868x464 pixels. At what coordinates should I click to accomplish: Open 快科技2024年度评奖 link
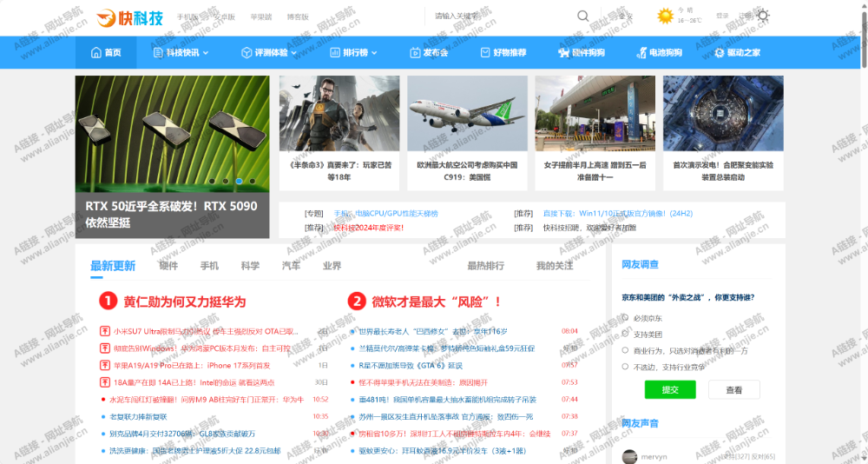pyautogui.click(x=368, y=228)
